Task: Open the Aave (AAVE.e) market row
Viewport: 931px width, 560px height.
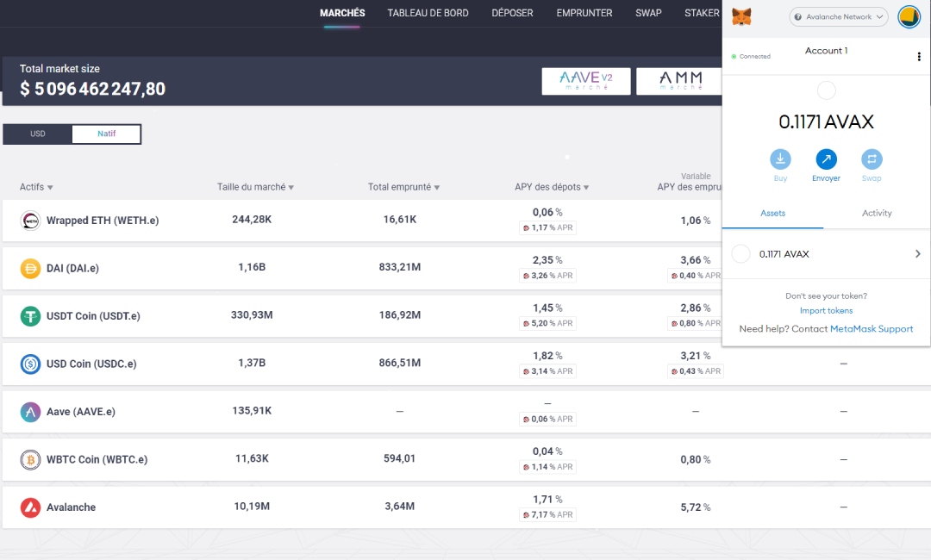Action: pos(465,412)
